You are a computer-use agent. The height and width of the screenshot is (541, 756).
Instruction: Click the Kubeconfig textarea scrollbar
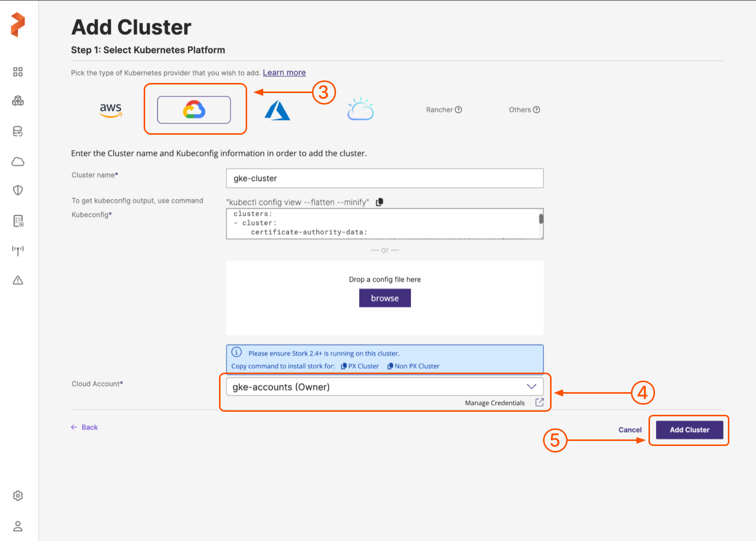click(x=541, y=219)
